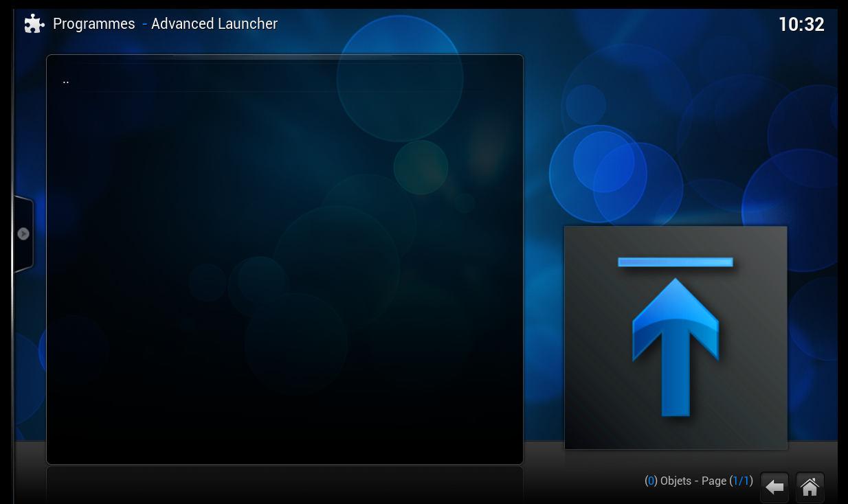This screenshot has height=504, width=848.
Task: Select the blue up-arrow thumbnail
Action: point(676,337)
